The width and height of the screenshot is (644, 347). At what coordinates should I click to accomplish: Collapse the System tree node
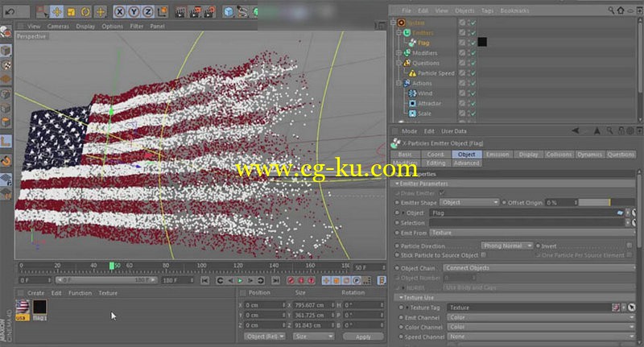click(x=393, y=23)
